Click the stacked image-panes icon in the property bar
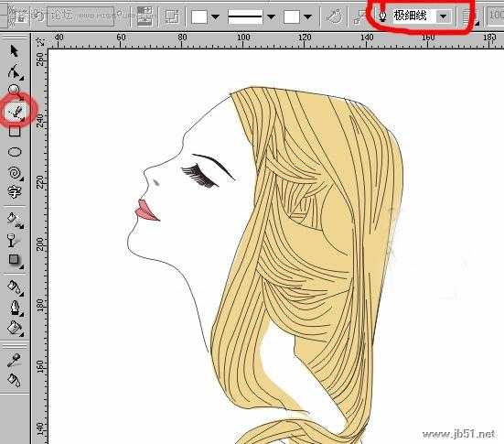The height and width of the screenshot is (444, 504). pyautogui.click(x=145, y=16)
